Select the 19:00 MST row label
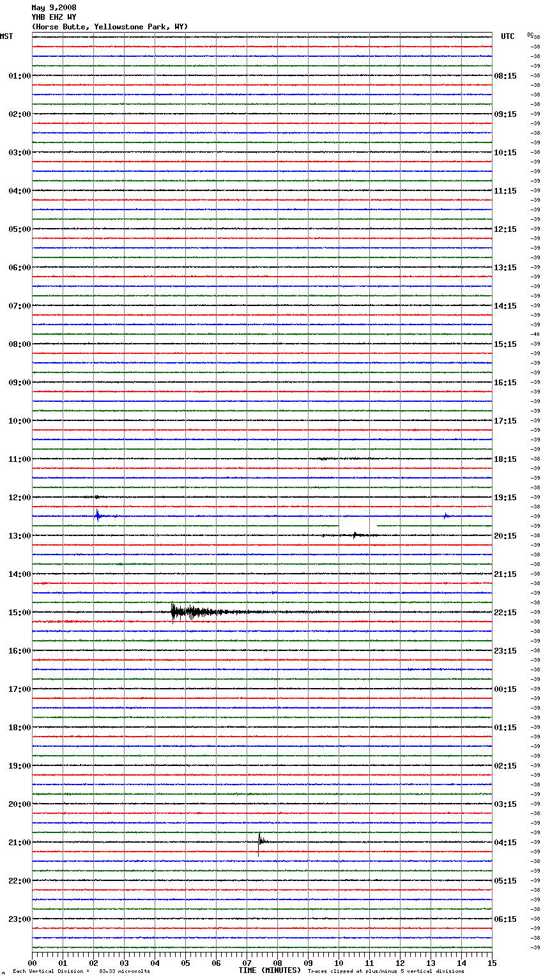Viewport: 543px width, 980px height. pyautogui.click(x=20, y=766)
